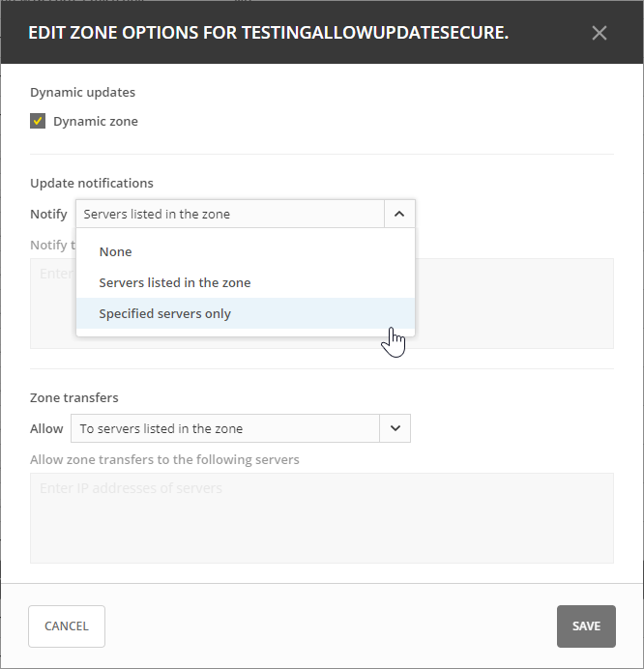This screenshot has width=644, height=669.
Task: Click the Zone transfers section heading
Action: coord(74,397)
